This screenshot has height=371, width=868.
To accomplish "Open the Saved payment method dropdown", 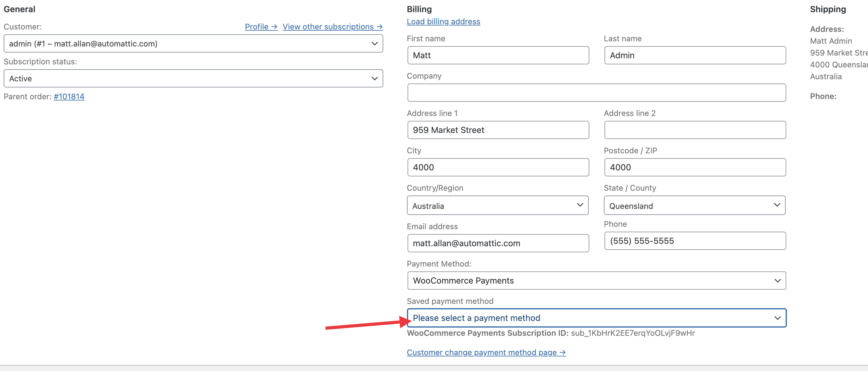I will pos(596,318).
